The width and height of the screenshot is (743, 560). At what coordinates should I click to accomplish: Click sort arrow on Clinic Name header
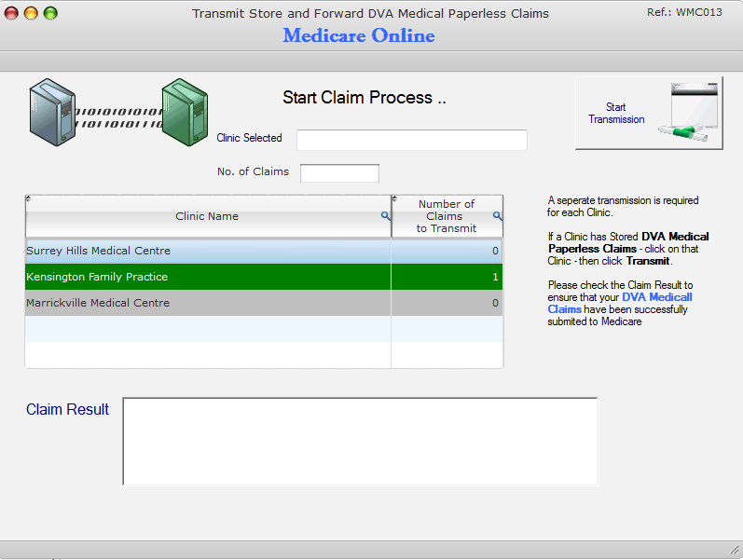28,199
